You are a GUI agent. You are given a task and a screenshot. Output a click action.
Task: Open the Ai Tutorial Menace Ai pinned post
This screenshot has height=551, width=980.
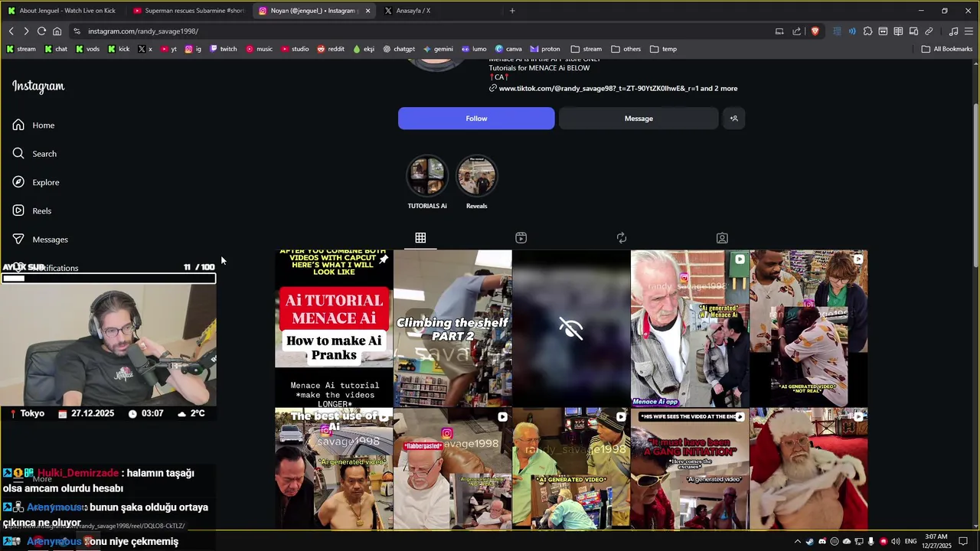point(334,328)
